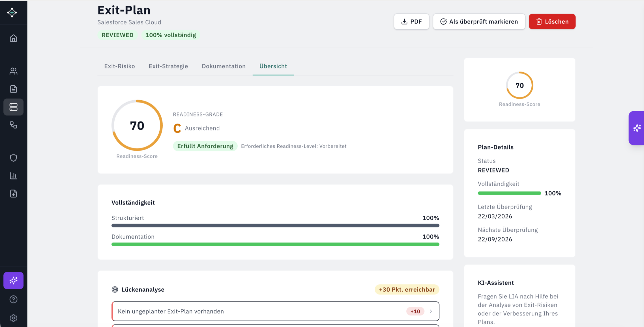Open the home icon in sidebar
This screenshot has width=644, height=327.
tap(13, 38)
